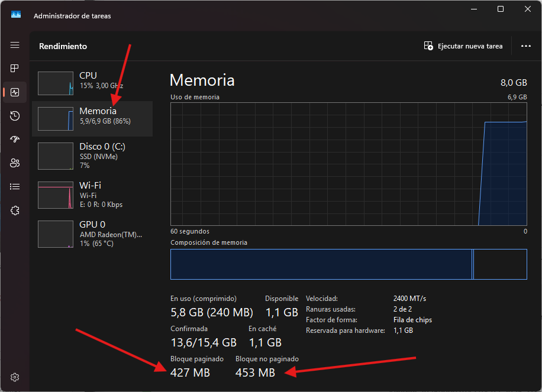Click Ejecutar nueva tarea button
The height and width of the screenshot is (392, 542).
click(463, 46)
